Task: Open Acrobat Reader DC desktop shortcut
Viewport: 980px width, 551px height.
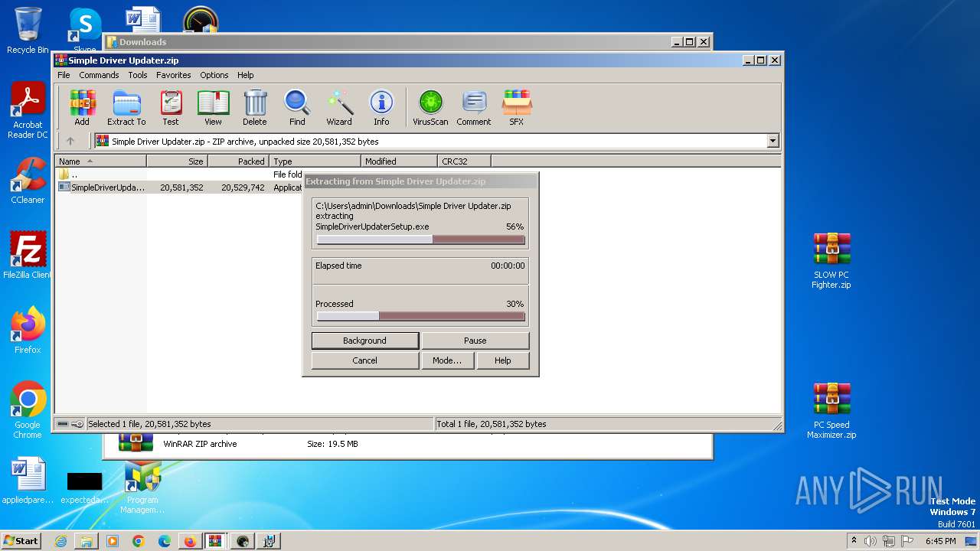Action: click(x=28, y=111)
